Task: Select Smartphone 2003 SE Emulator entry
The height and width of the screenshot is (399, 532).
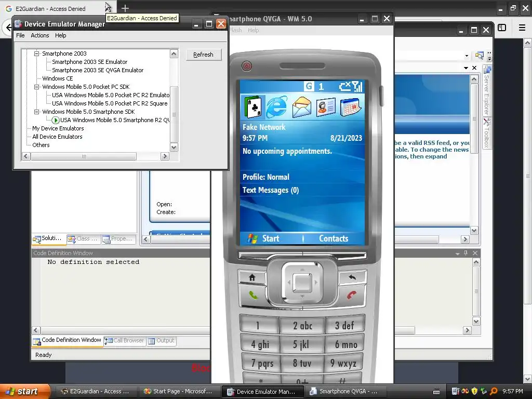Action: click(x=89, y=62)
